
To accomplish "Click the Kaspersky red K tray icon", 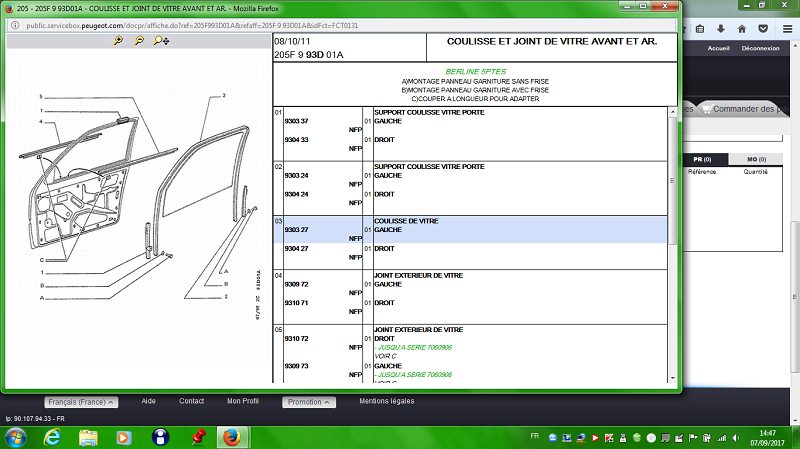I will pos(609,438).
